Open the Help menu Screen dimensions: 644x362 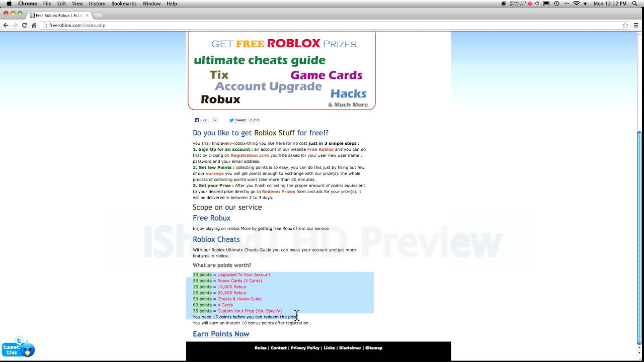(172, 4)
